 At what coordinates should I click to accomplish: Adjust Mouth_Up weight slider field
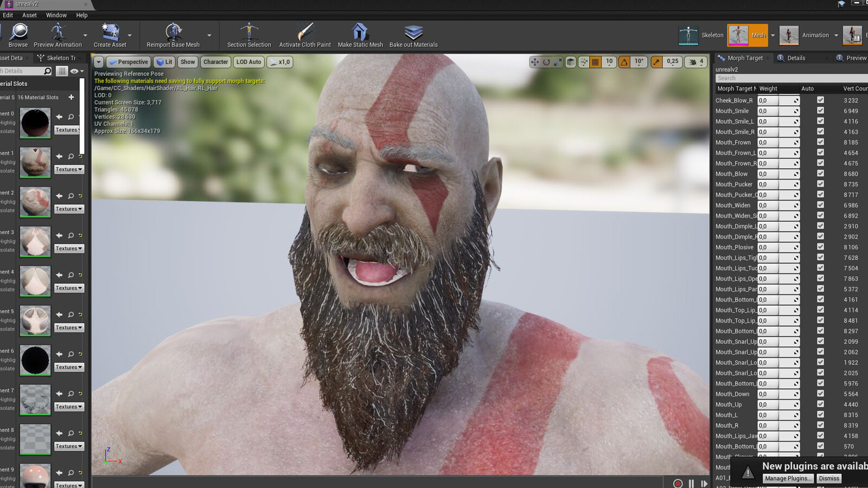tap(778, 404)
